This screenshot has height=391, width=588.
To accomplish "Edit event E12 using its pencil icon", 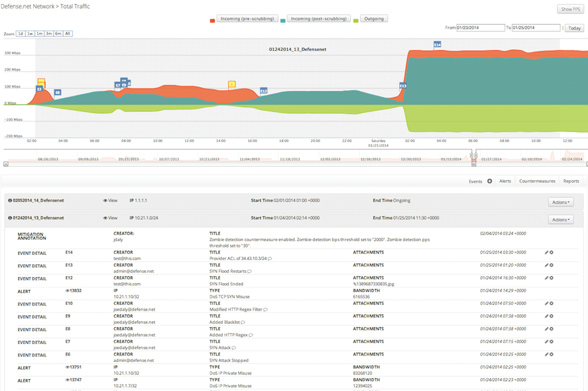I will tap(547, 278).
